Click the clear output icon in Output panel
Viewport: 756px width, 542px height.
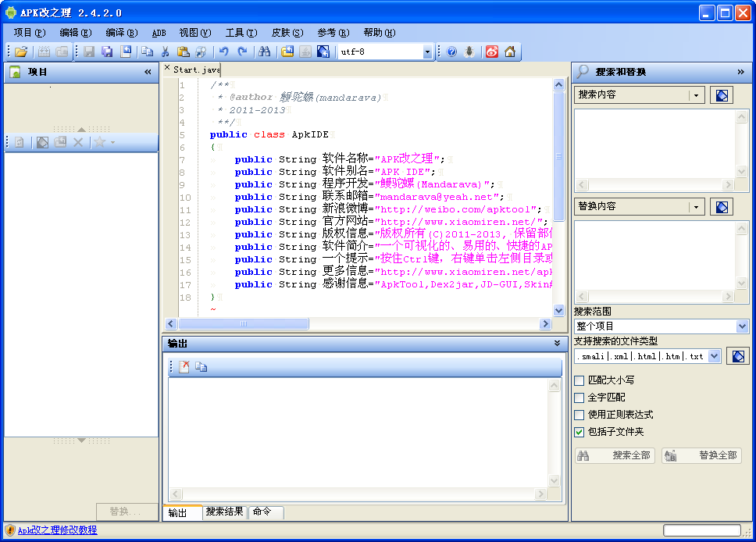184,367
